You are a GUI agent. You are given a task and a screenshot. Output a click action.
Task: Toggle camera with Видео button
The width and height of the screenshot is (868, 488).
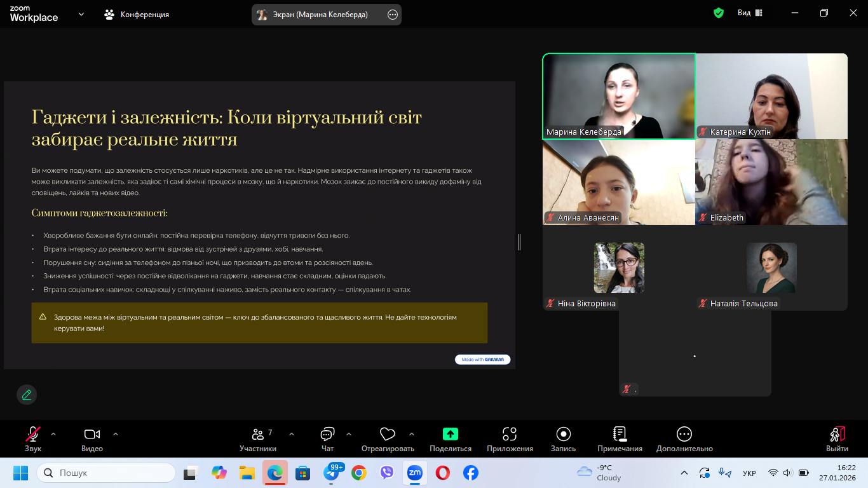click(x=92, y=438)
